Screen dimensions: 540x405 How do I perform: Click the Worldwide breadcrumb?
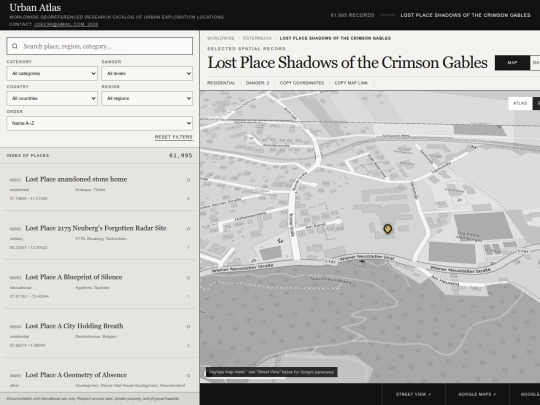tap(221, 38)
